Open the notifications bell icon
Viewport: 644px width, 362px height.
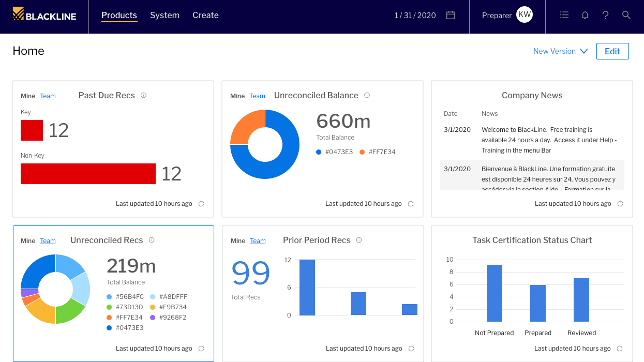585,15
